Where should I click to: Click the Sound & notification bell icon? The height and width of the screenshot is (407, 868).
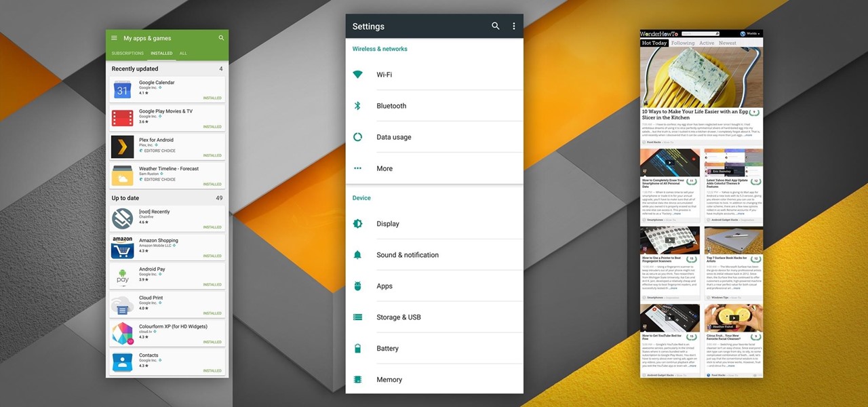tap(357, 255)
